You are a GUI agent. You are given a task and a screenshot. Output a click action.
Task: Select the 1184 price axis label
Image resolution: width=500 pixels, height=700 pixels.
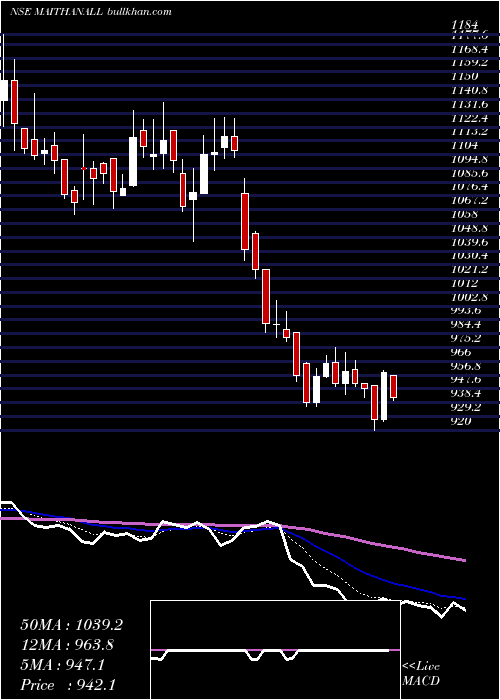click(464, 25)
